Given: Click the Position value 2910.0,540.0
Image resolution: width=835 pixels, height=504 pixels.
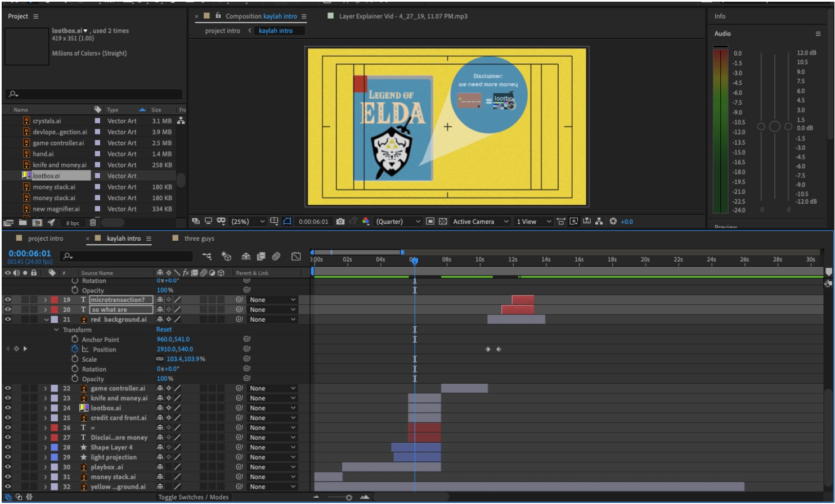Looking at the screenshot, I should (x=174, y=349).
